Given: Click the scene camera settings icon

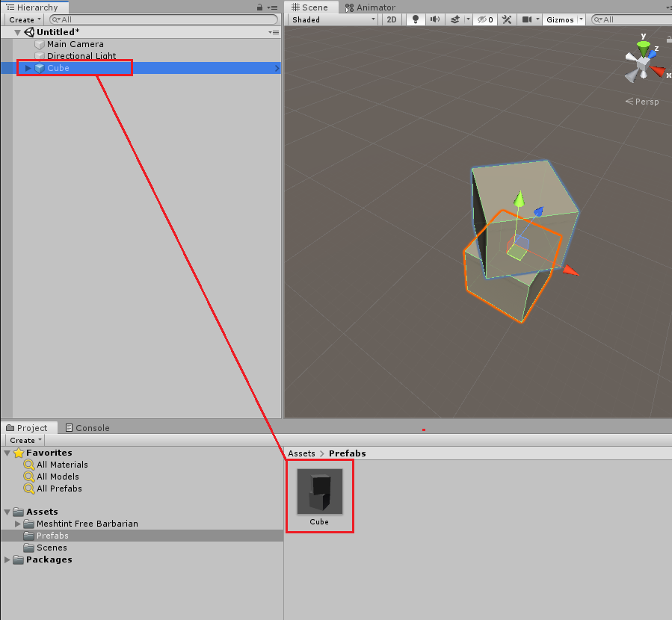Looking at the screenshot, I should coord(527,19).
